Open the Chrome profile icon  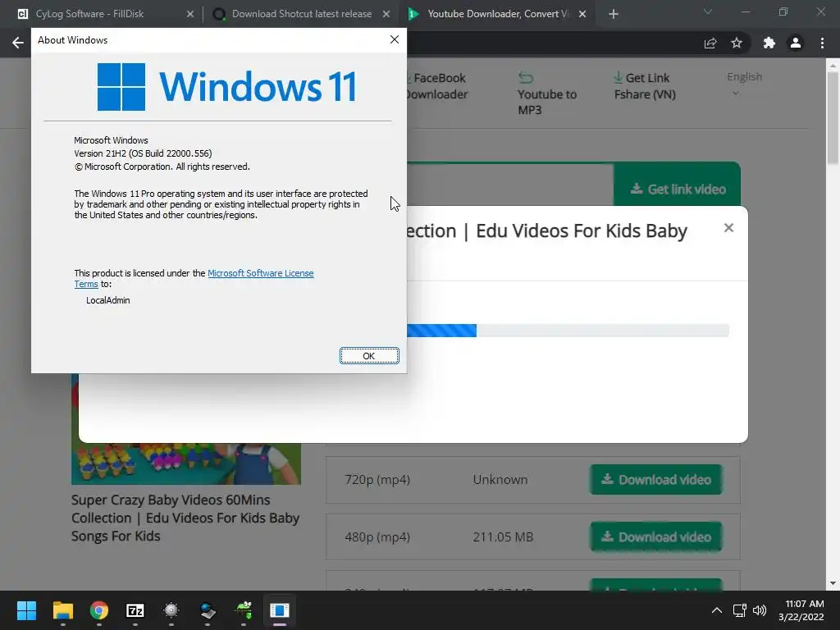796,43
